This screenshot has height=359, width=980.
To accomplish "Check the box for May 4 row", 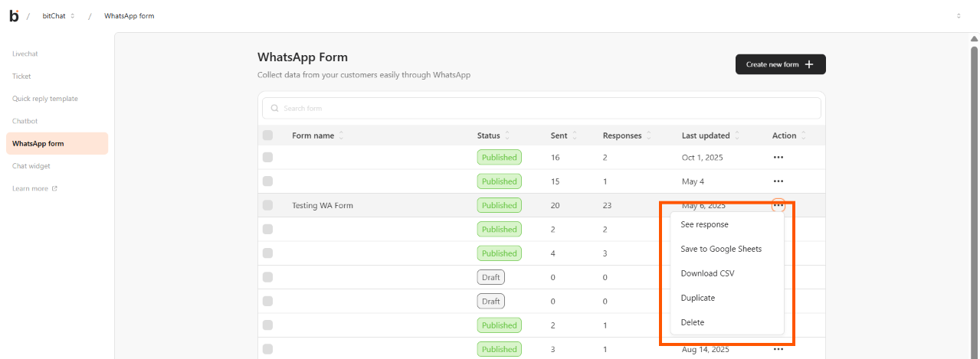I will click(267, 181).
